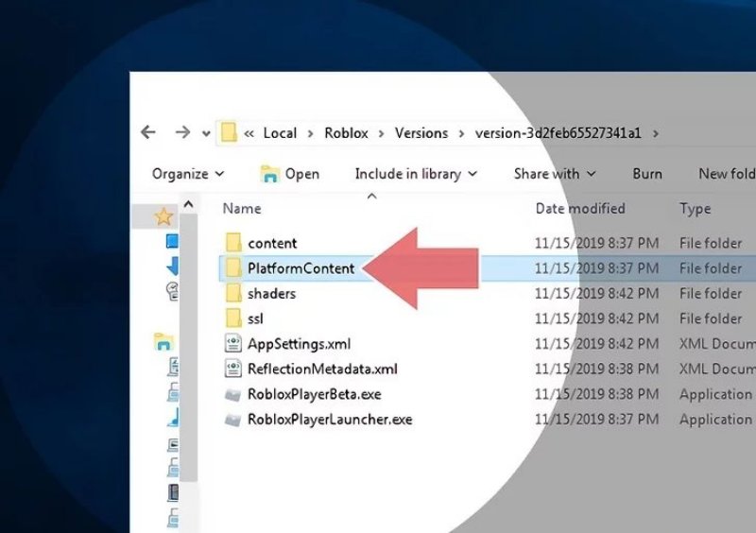Click the Forward navigation arrow
Screen dimensions: 756x533
pos(182,132)
